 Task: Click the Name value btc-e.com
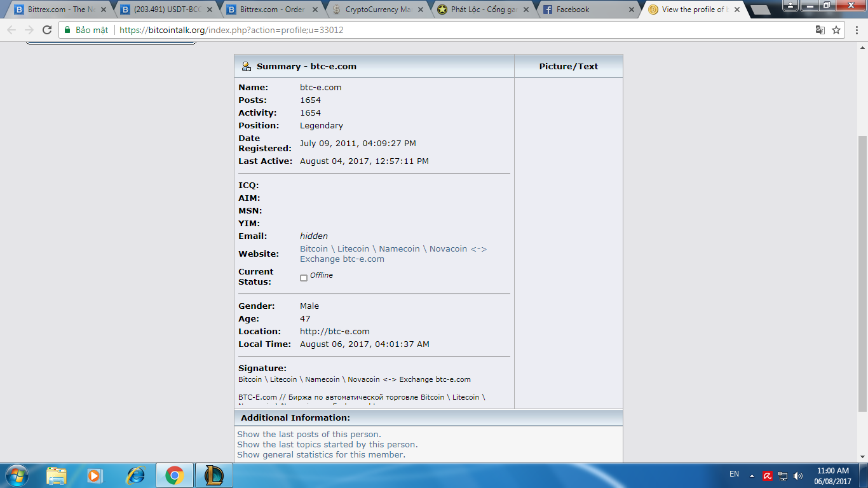pyautogui.click(x=321, y=88)
